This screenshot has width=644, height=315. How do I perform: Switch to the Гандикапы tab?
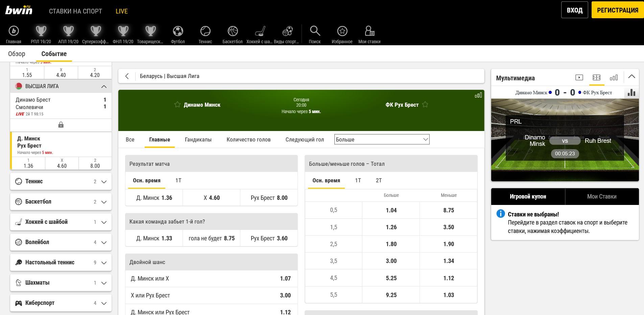tap(198, 140)
